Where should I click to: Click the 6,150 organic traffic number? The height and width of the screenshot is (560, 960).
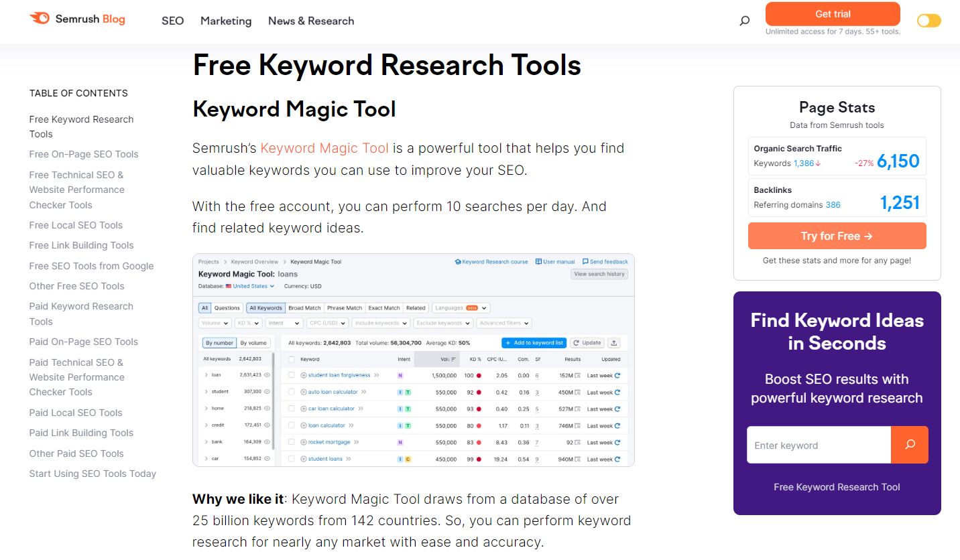click(x=898, y=161)
